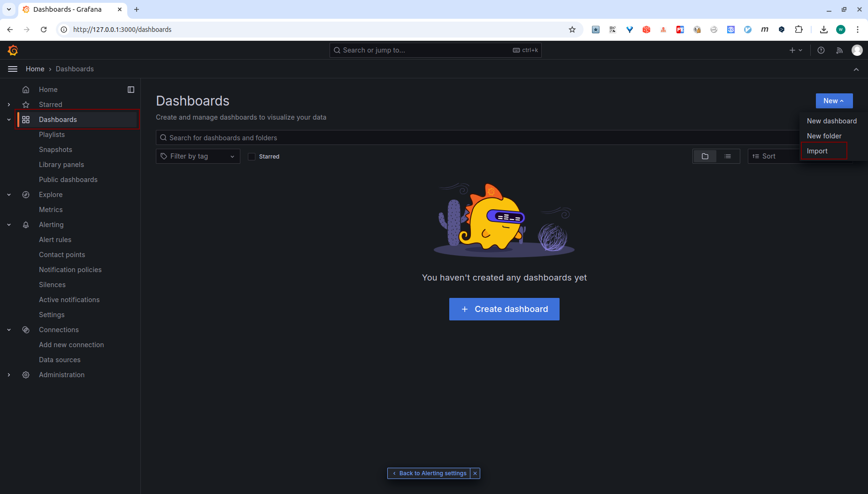Expand the Administration section chevron
Screen dimensions: 868x494
click(9, 375)
